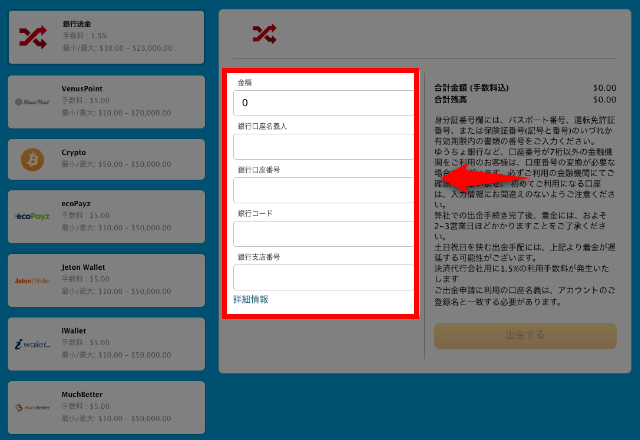Click the red shuffle icon in form header
This screenshot has width=640, height=440.
(x=264, y=34)
